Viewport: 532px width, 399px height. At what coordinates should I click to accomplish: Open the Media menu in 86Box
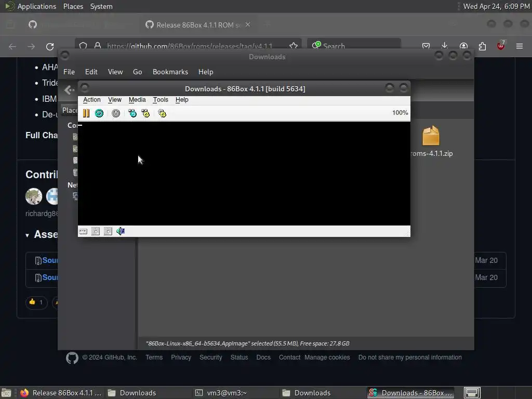coord(137,100)
